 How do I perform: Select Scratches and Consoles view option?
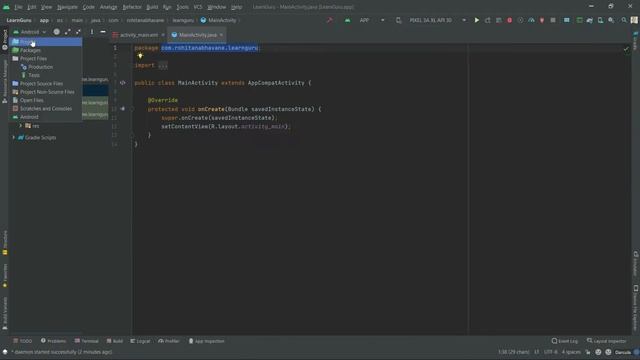click(45, 109)
